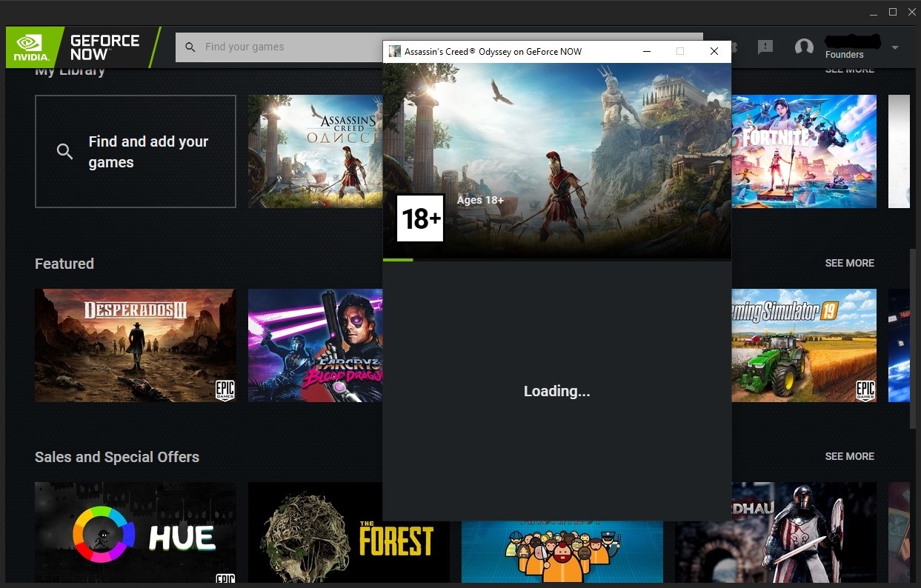Open Assassin's Creed Odyssey library thumbnail
The image size is (921, 588).
(316, 151)
